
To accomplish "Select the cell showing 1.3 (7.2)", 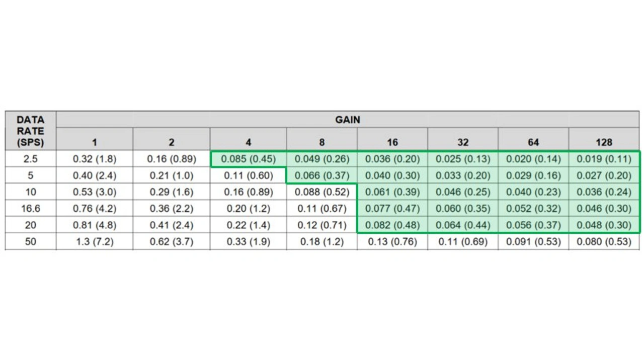I will coord(95,241).
